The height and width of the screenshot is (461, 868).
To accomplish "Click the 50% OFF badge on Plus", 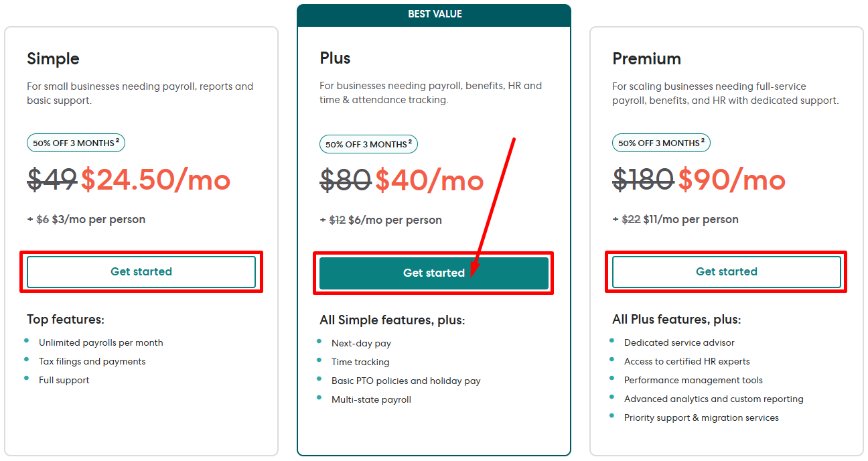I will tap(368, 144).
